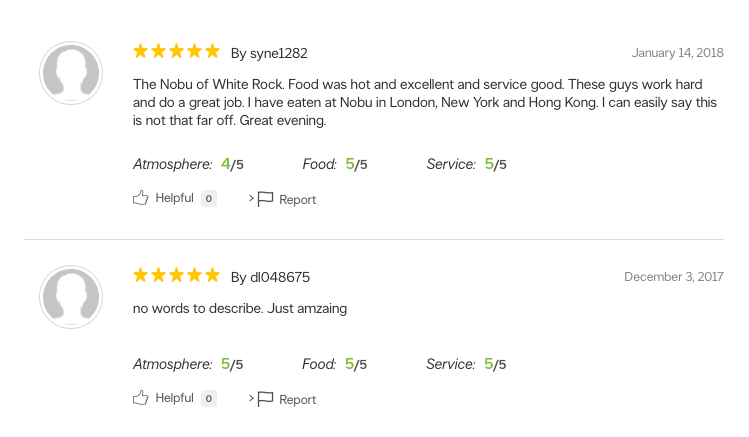Click helpful count badge on first review
This screenshot has height=437, width=749.
coord(209,198)
